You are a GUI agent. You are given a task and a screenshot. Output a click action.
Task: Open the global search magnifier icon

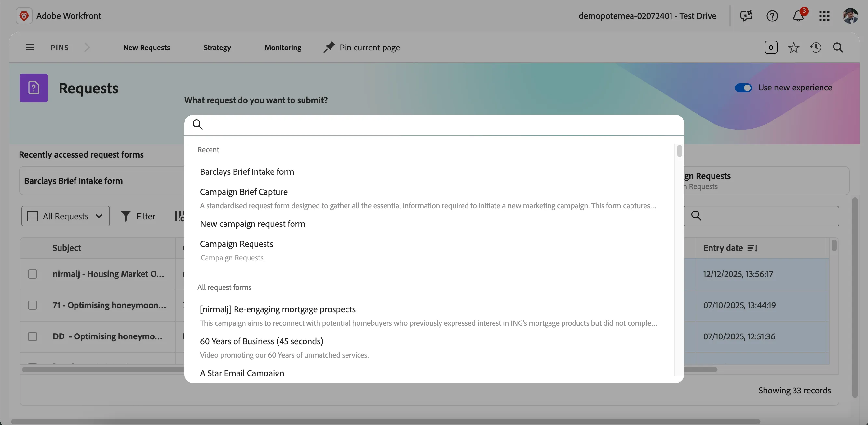(838, 48)
